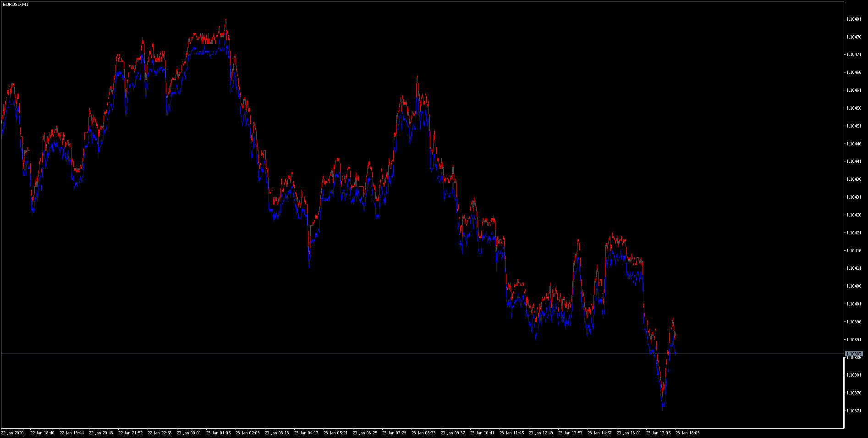
Task: Click the time label 23 Jan 11:45
Action: pyautogui.click(x=511, y=433)
